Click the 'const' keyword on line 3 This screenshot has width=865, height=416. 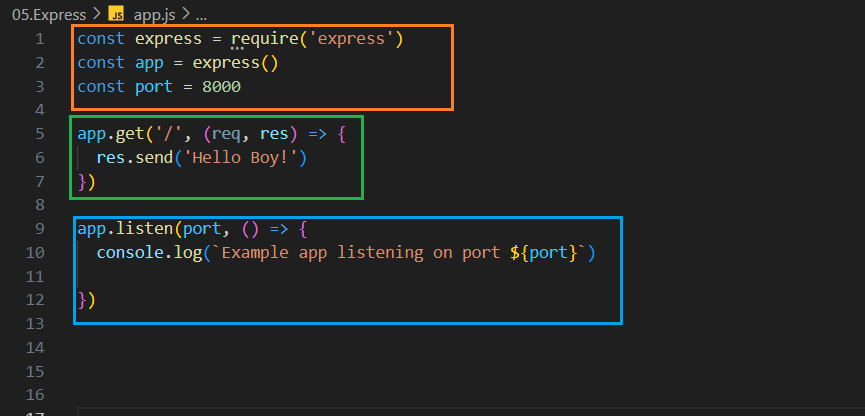coord(101,87)
